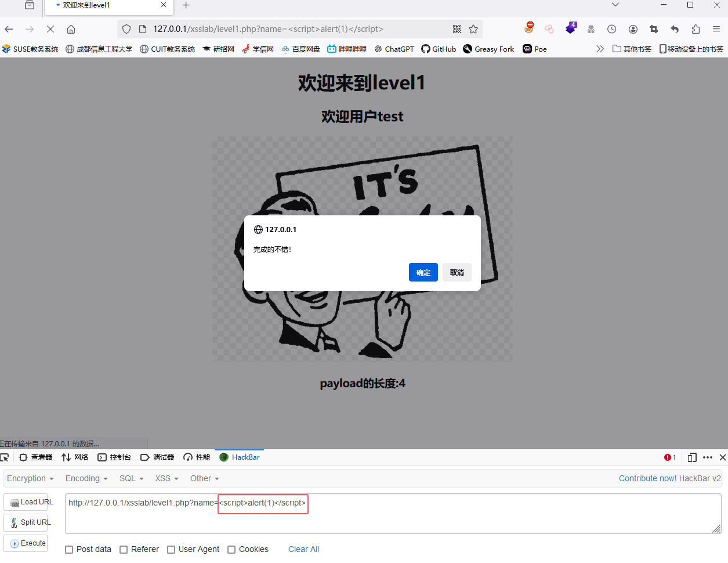
Task: Click 确定 in the alert dialog
Action: pyautogui.click(x=423, y=272)
